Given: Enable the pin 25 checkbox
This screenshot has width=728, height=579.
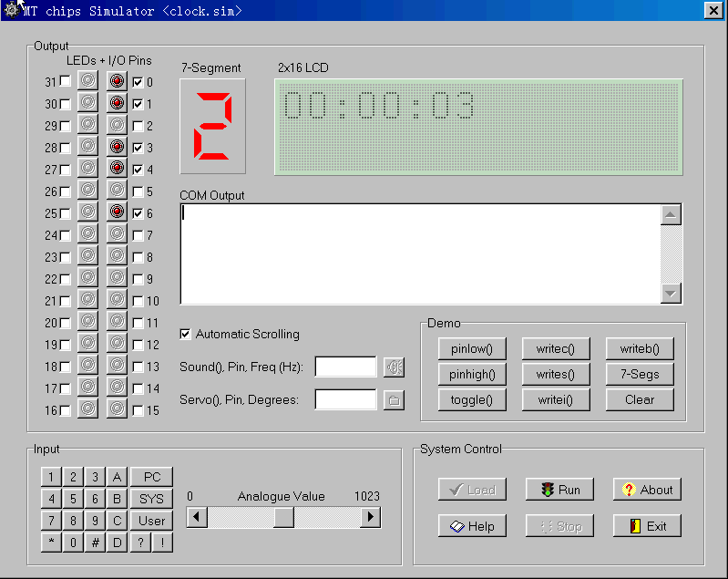Looking at the screenshot, I should (65, 213).
